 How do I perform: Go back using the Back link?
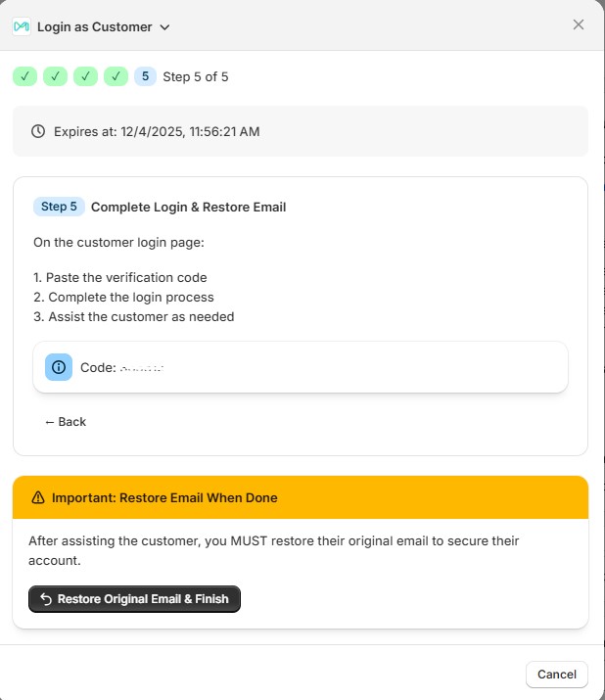tap(66, 422)
